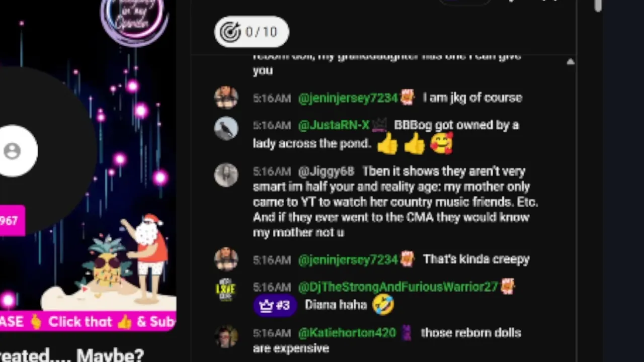Open the 0/10 progress goal pill

pyautogui.click(x=252, y=32)
